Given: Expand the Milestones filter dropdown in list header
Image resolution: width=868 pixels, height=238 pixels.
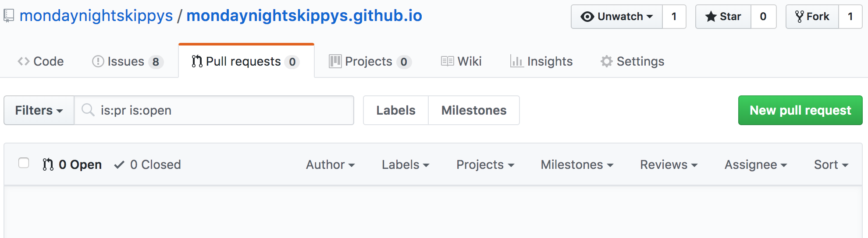Looking at the screenshot, I should [x=577, y=164].
